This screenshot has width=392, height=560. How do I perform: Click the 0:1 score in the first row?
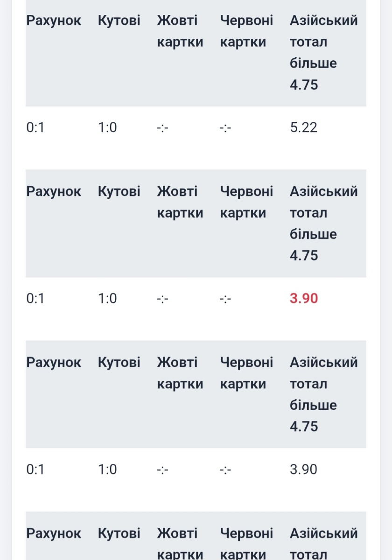click(x=35, y=127)
